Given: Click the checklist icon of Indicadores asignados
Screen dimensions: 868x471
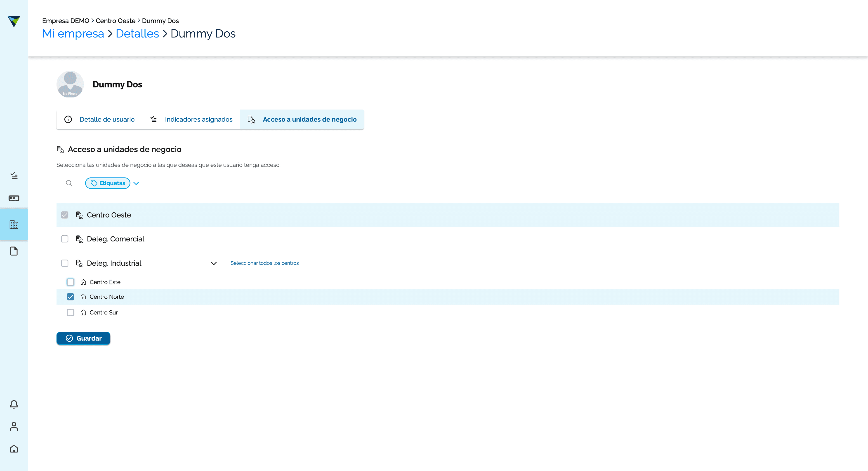Looking at the screenshot, I should [x=154, y=119].
